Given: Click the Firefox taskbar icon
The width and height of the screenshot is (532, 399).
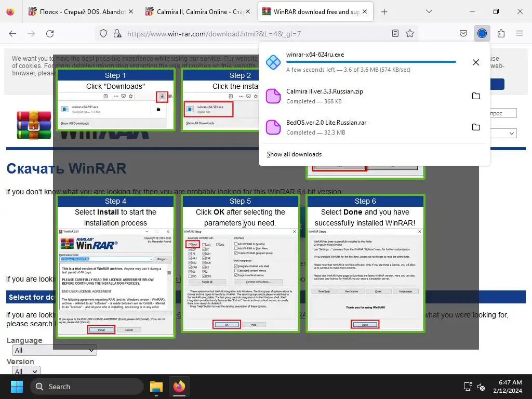Looking at the screenshot, I should pyautogui.click(x=179, y=387).
